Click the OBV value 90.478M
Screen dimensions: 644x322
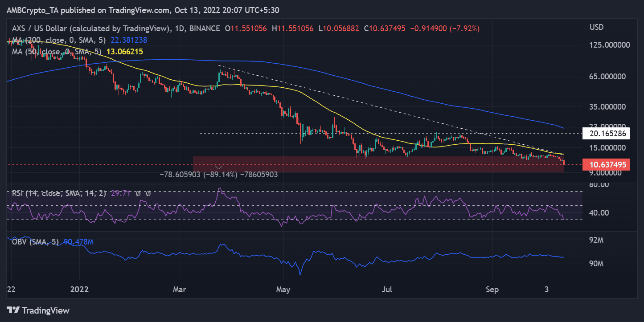(x=78, y=242)
